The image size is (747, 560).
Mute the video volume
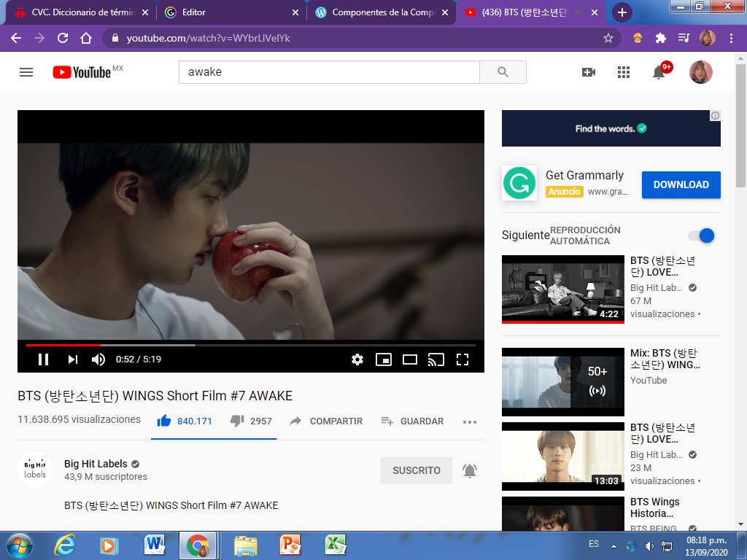[98, 359]
